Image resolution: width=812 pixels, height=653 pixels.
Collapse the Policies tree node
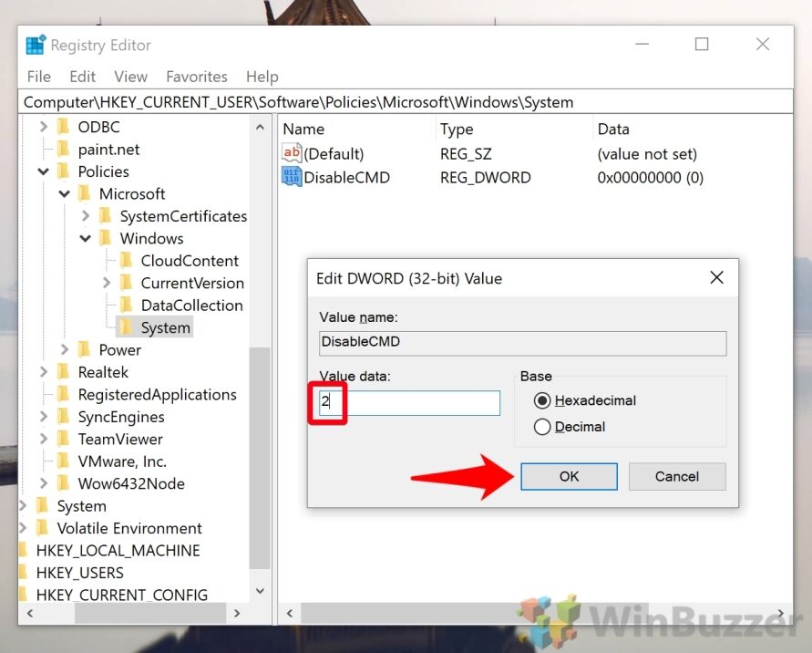click(x=44, y=171)
